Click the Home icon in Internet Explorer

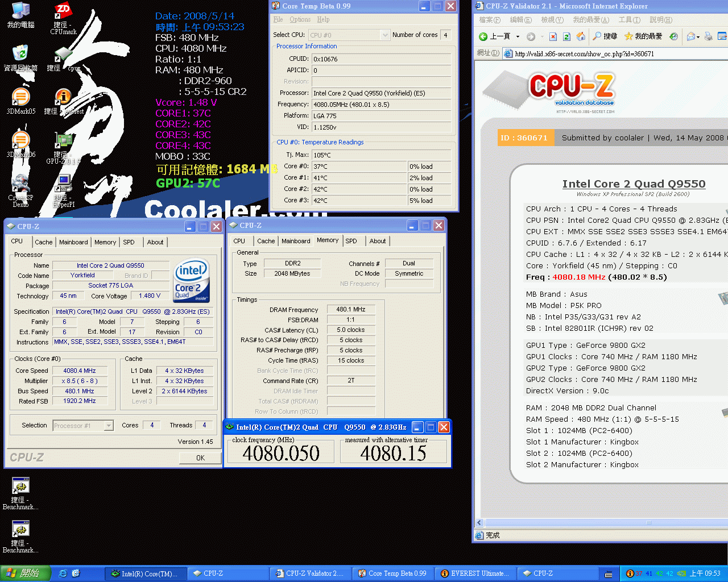(x=581, y=36)
